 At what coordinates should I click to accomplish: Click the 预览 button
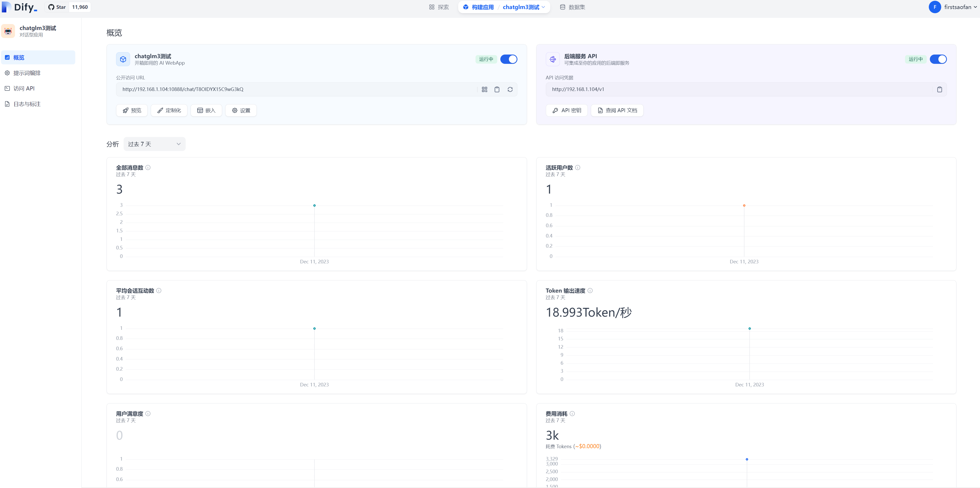click(x=132, y=110)
